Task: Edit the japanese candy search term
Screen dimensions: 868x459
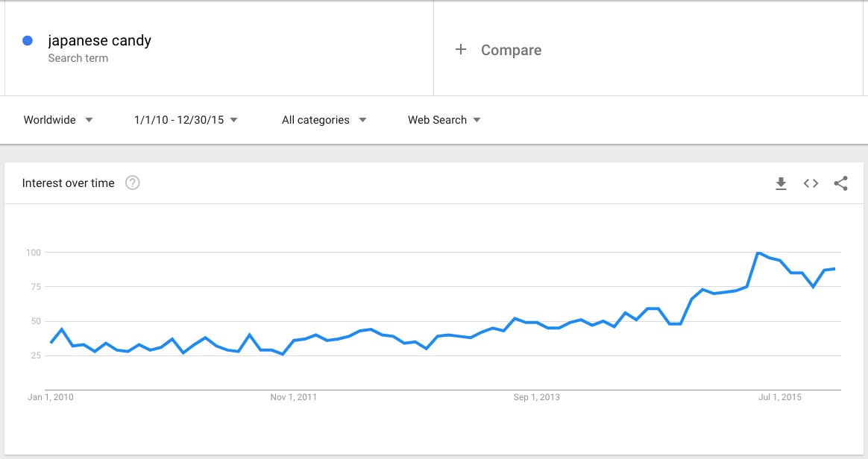Action: [100, 40]
